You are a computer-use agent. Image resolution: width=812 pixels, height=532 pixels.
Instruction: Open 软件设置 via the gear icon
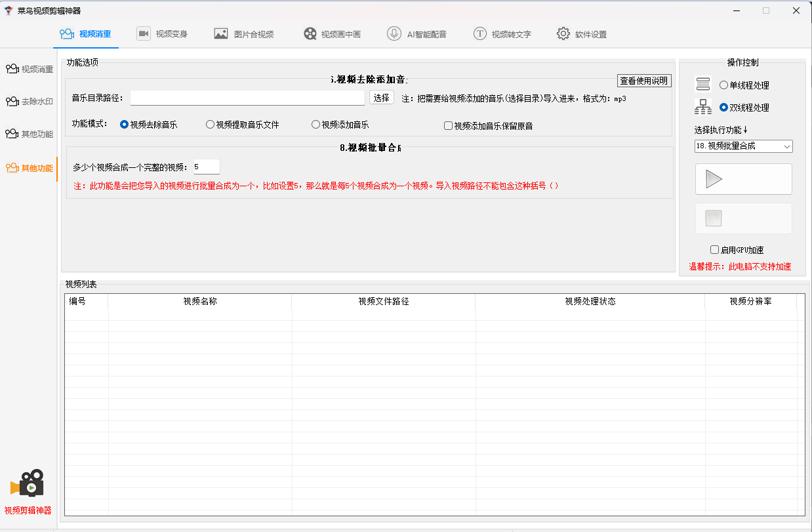click(x=581, y=34)
